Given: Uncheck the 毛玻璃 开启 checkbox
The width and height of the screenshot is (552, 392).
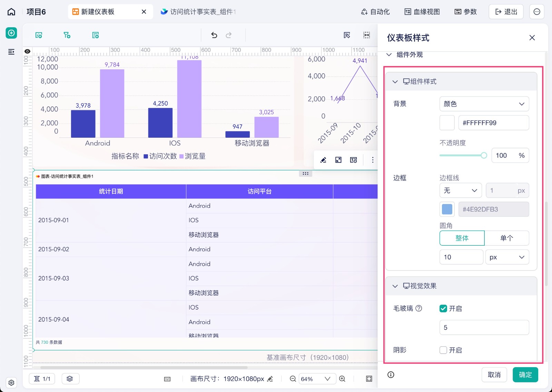Looking at the screenshot, I should click(443, 308).
